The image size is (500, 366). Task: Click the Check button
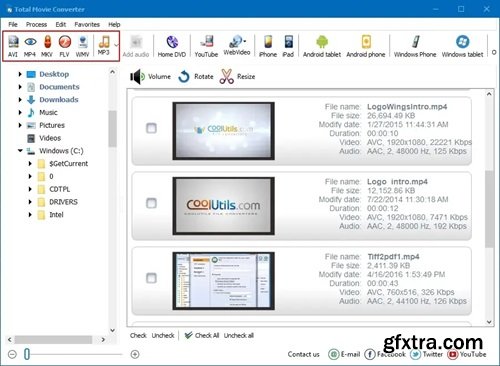pos(138,335)
